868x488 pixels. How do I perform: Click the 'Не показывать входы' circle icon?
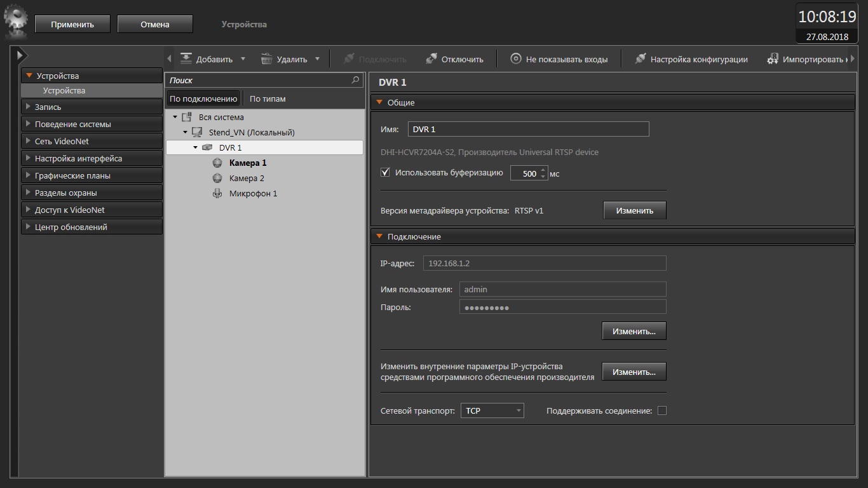[516, 59]
